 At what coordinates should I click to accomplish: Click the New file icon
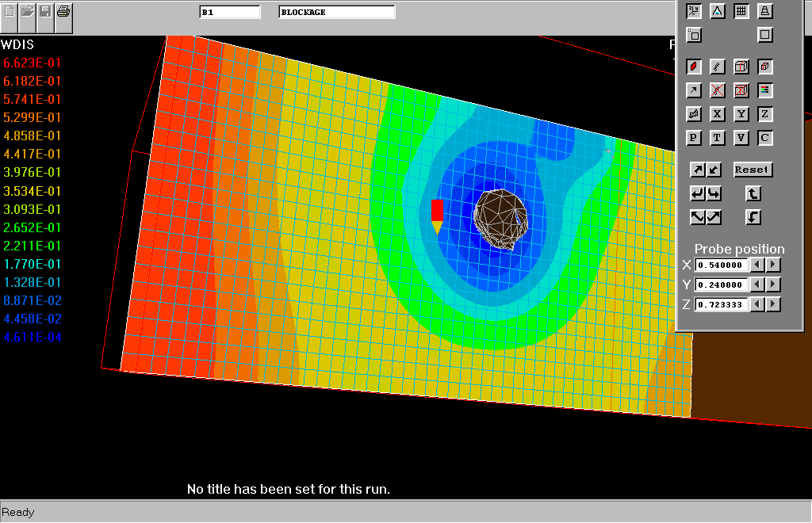click(x=10, y=12)
